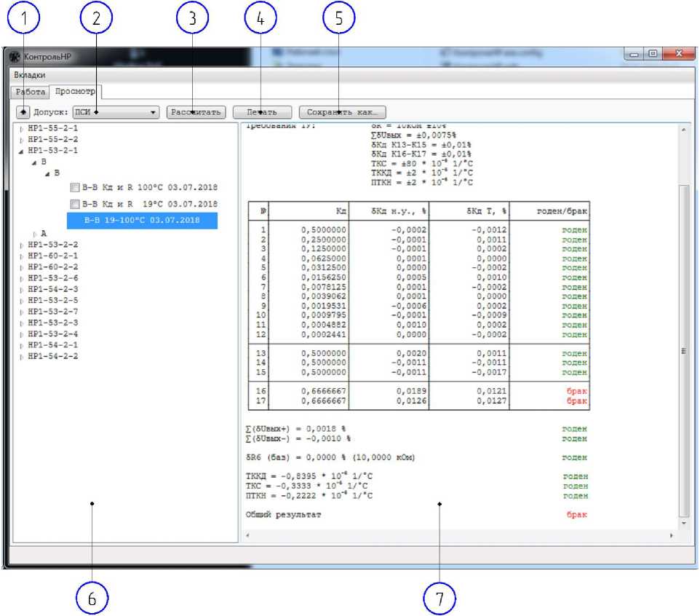The width and height of the screenshot is (700, 616).
Task: Select tree item B-B 19-100°C 03.07.2018
Action: pyautogui.click(x=142, y=220)
